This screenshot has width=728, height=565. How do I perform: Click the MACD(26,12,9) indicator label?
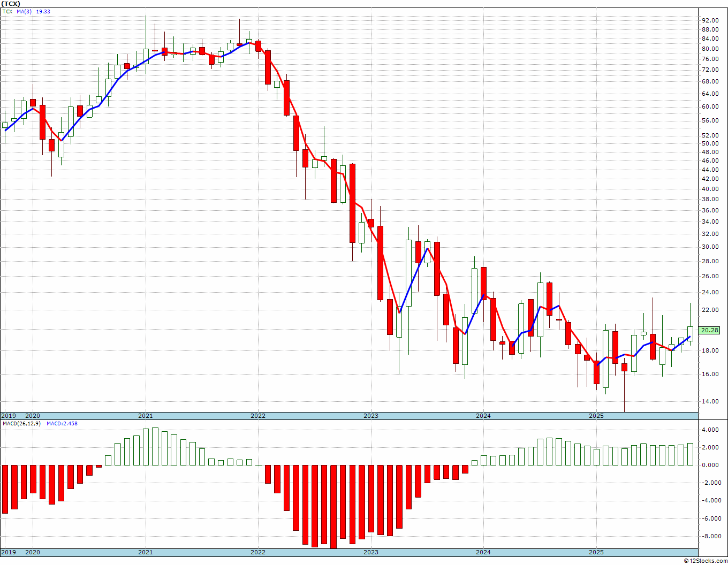point(22,423)
